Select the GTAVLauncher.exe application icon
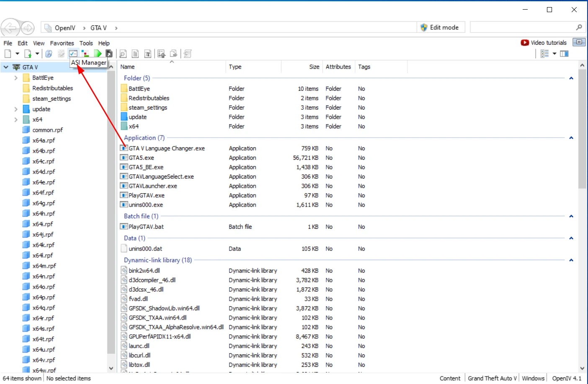This screenshot has width=588, height=384. pyautogui.click(x=124, y=186)
